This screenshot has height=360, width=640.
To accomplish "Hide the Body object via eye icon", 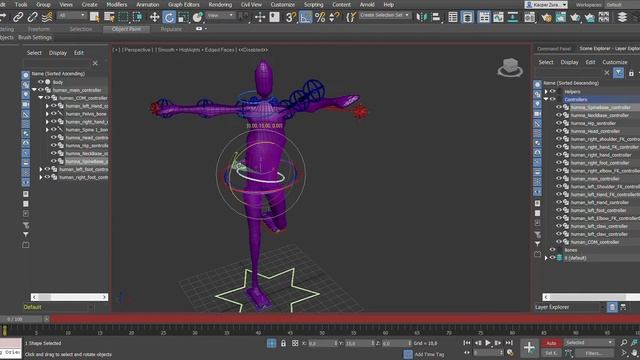I will tap(41, 82).
